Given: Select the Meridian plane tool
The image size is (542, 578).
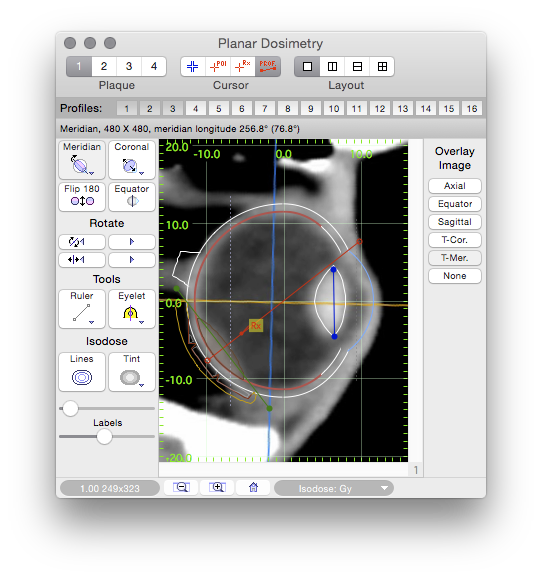Looking at the screenshot, I should [82, 159].
